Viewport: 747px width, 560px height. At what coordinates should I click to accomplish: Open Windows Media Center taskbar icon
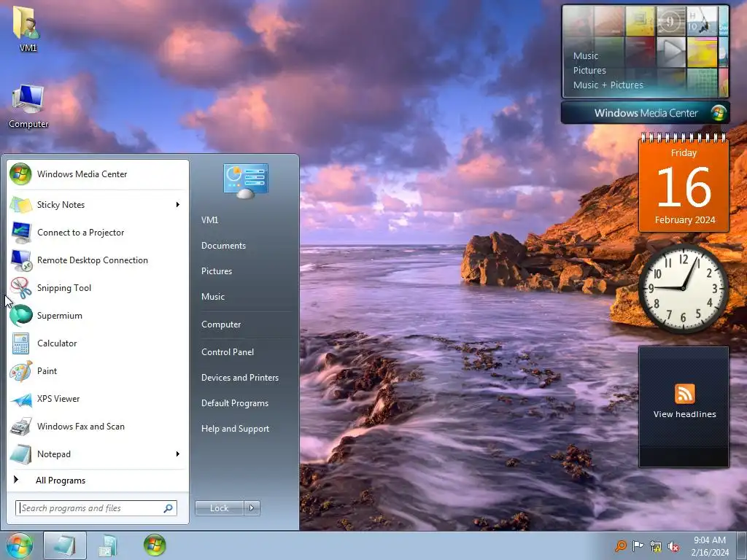(155, 545)
